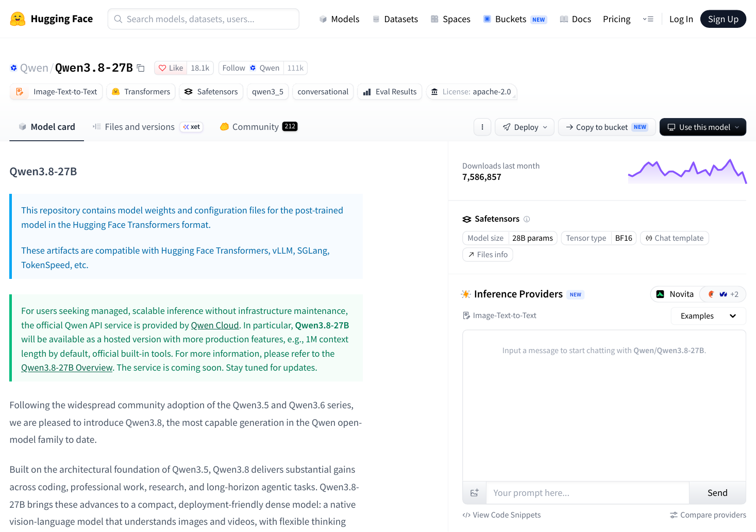This screenshot has height=532, width=756.
Task: Click the Image-Text-to-Text tag
Action: tap(56, 92)
